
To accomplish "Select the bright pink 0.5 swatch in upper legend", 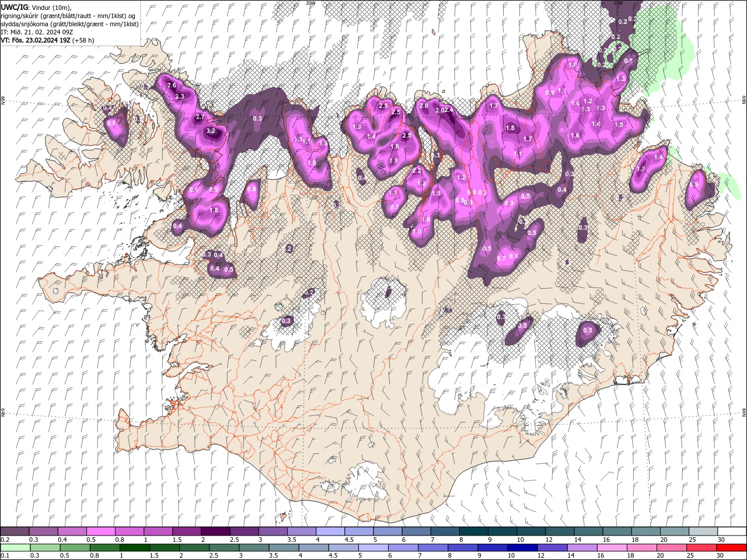I will (100, 531).
